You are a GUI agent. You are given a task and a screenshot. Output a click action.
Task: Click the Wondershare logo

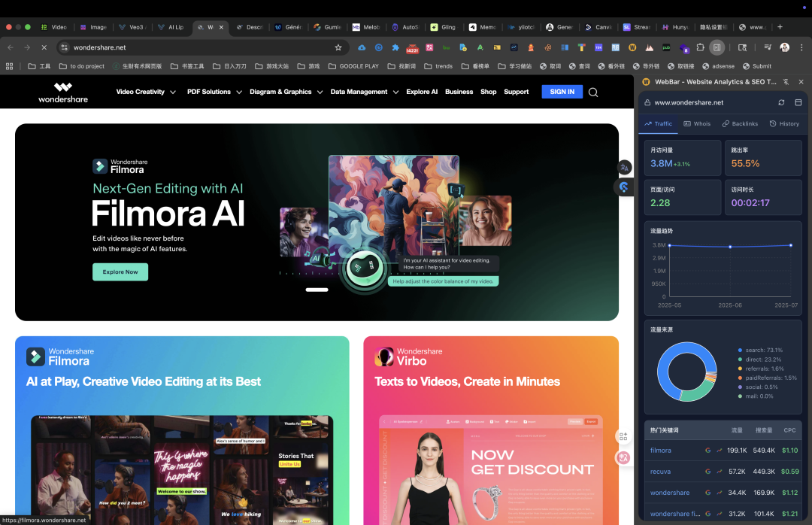tap(63, 93)
